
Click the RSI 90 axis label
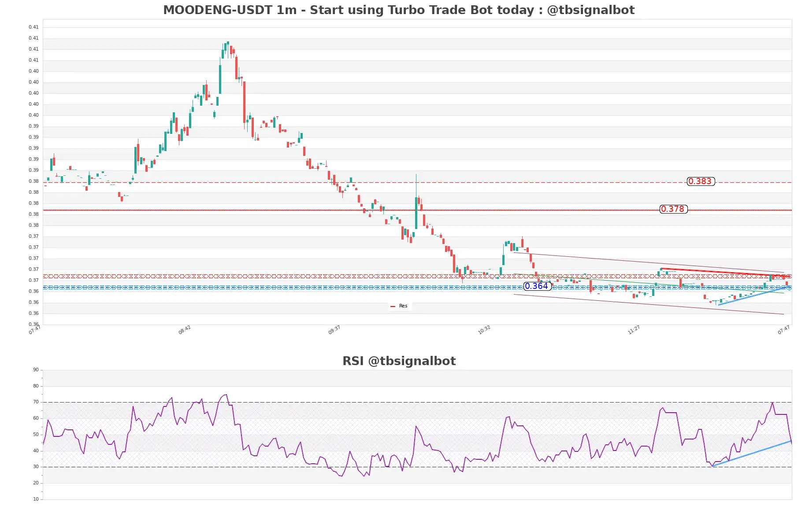[36, 370]
